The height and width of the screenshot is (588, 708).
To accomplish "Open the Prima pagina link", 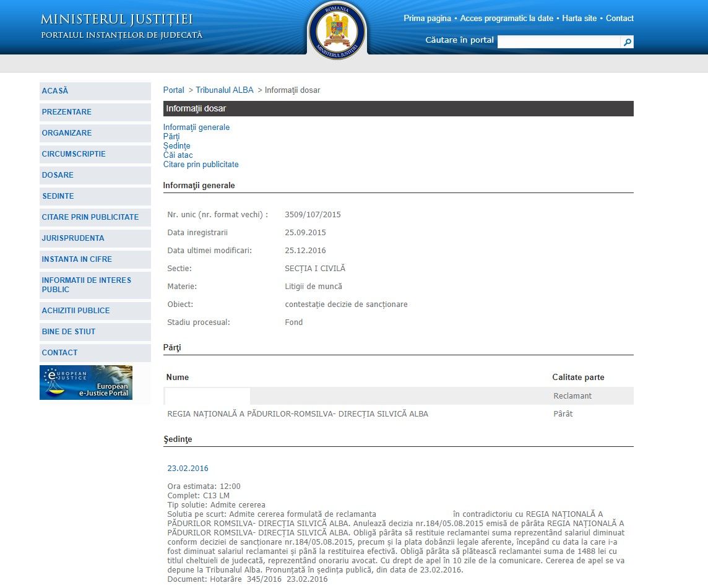I will click(x=427, y=19).
